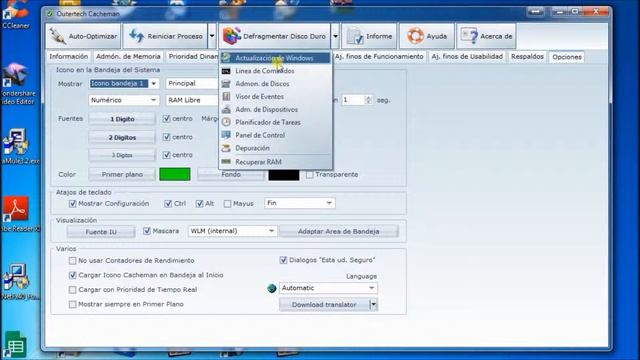
Task: Click the Visor de Eventos icon
Action: [226, 97]
